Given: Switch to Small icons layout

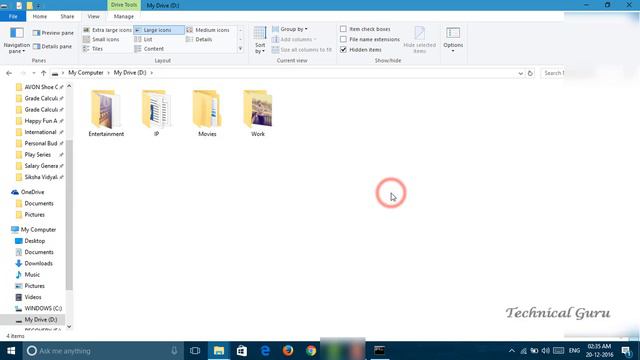Looking at the screenshot, I should 101,39.
